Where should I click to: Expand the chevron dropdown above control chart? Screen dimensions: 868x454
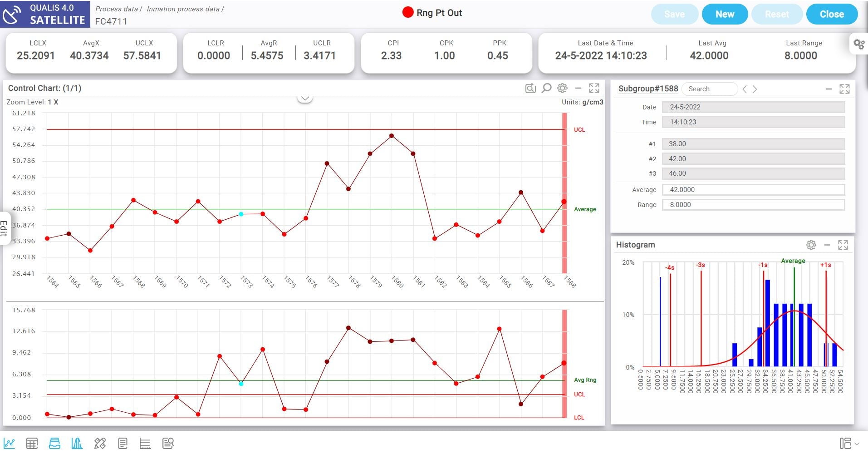[x=305, y=98]
